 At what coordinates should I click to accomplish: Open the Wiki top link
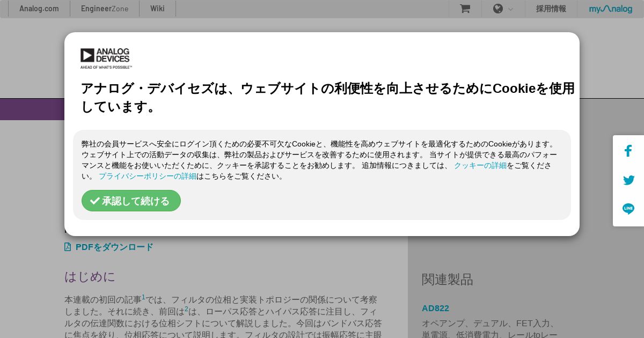[x=157, y=9]
